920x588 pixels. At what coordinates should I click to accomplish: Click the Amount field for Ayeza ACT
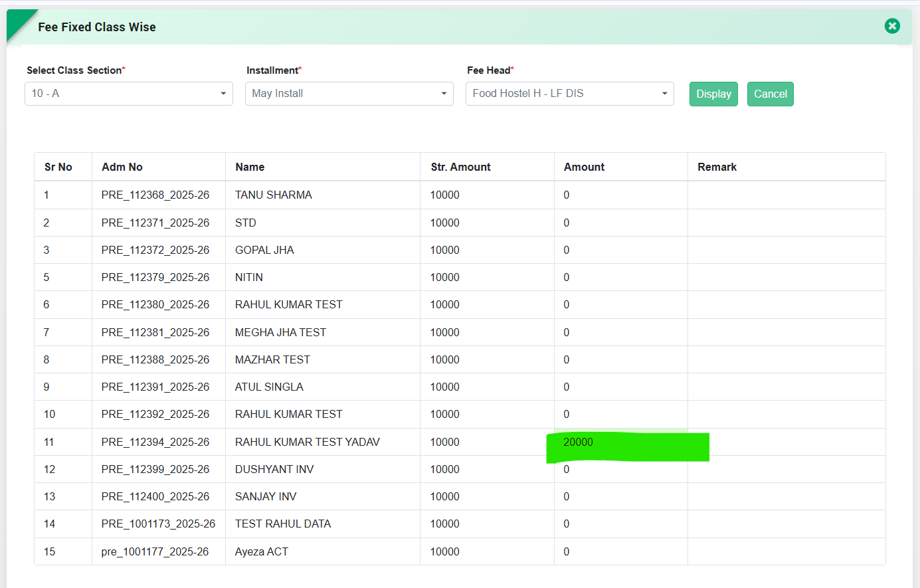point(621,551)
